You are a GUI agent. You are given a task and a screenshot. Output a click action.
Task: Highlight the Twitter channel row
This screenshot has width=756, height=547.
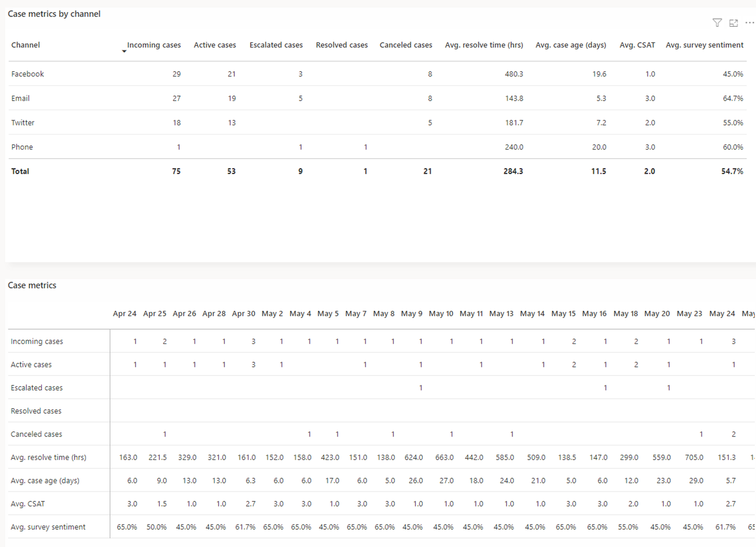[x=23, y=122]
